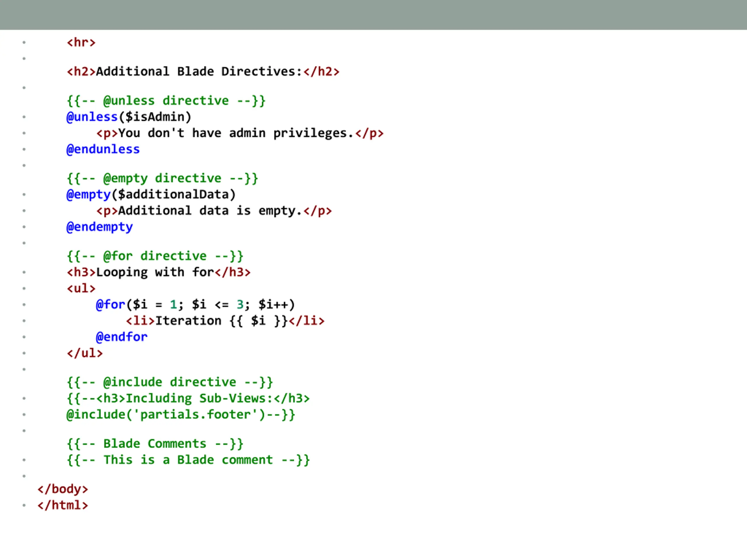Select the 'Including Sub-Views:' commented line
This screenshot has height=560, width=747.
pyautogui.click(x=188, y=399)
